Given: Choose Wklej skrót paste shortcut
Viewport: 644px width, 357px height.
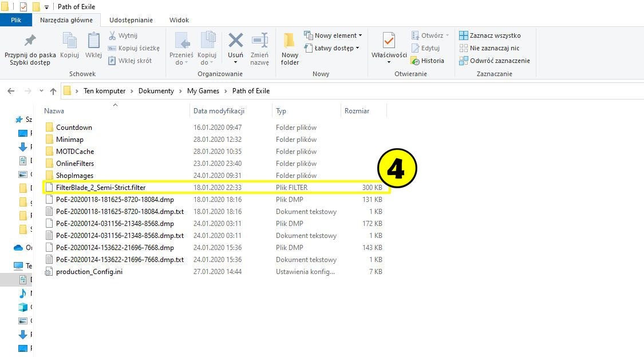Looking at the screenshot, I should (x=130, y=61).
